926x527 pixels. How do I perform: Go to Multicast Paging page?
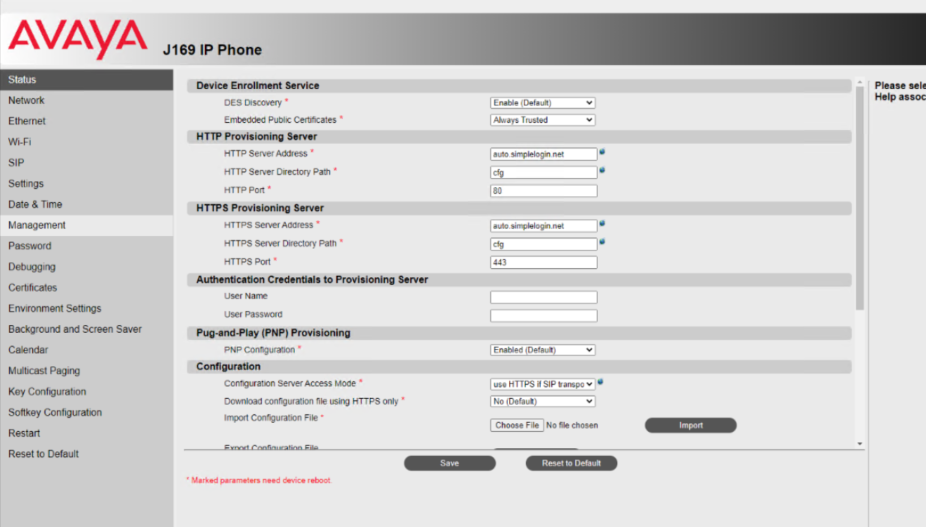point(87,370)
